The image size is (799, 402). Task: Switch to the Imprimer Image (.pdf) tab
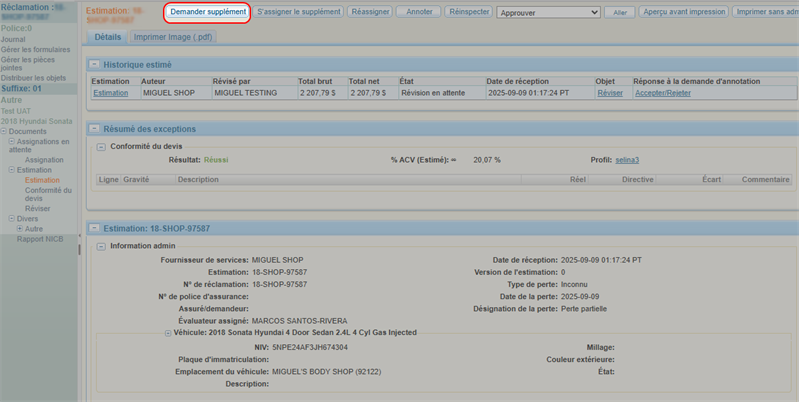coord(173,37)
